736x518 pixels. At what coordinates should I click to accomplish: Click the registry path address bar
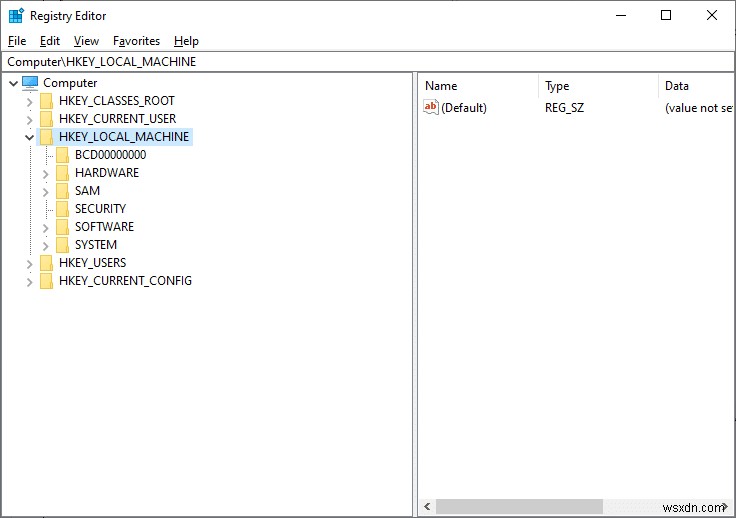coord(368,62)
